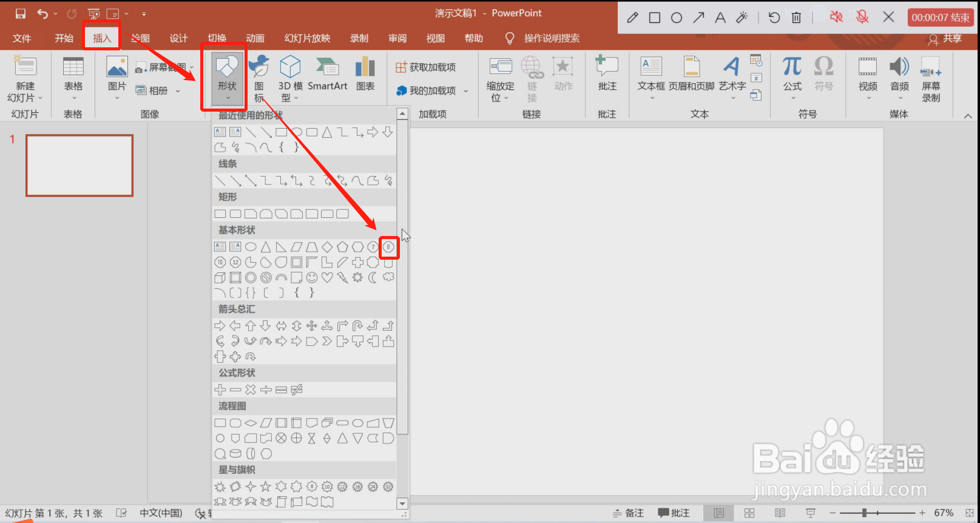
Task: Toggle the muted speaker in recorder bar
Action: coord(836,17)
